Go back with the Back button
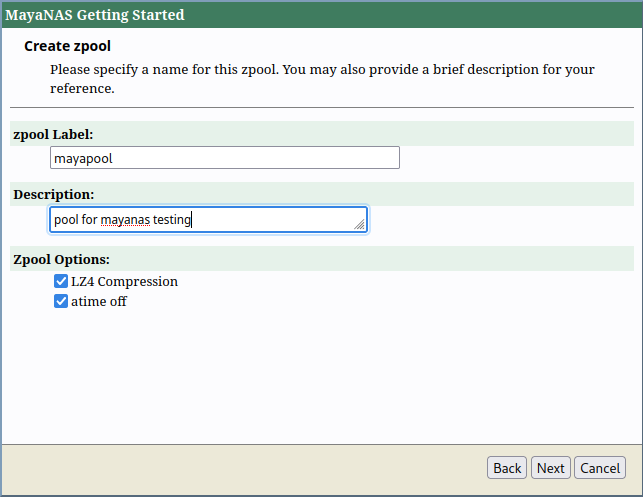The image size is (643, 497). pos(507,468)
